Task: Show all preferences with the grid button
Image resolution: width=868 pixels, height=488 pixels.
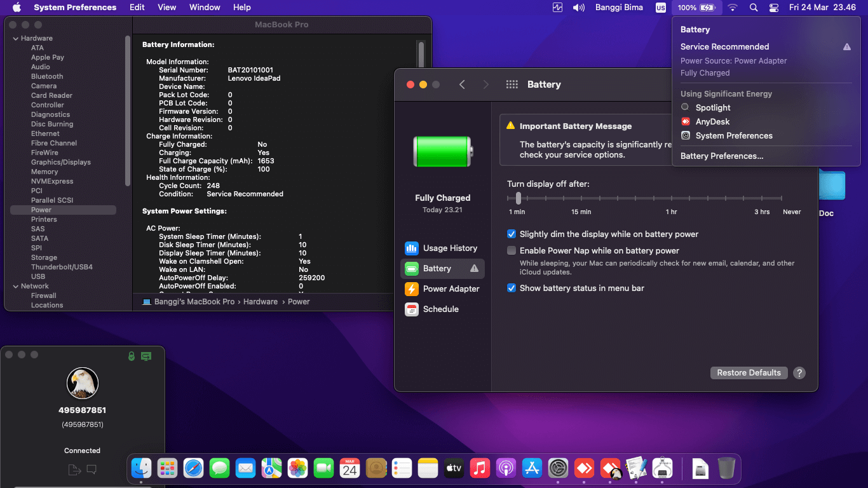Action: tap(512, 85)
